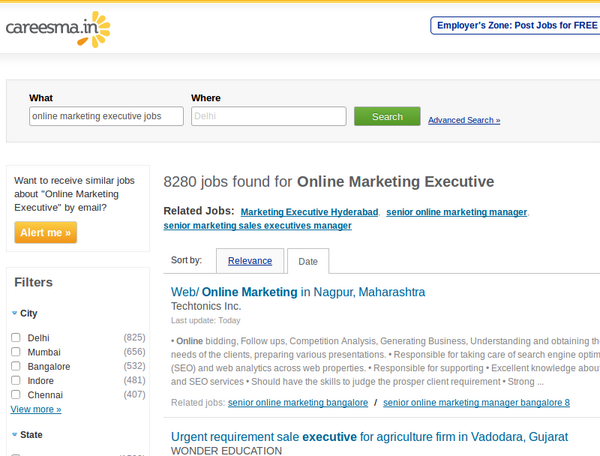
Task: Click the 8280 jobs found heading
Action: 329,182
